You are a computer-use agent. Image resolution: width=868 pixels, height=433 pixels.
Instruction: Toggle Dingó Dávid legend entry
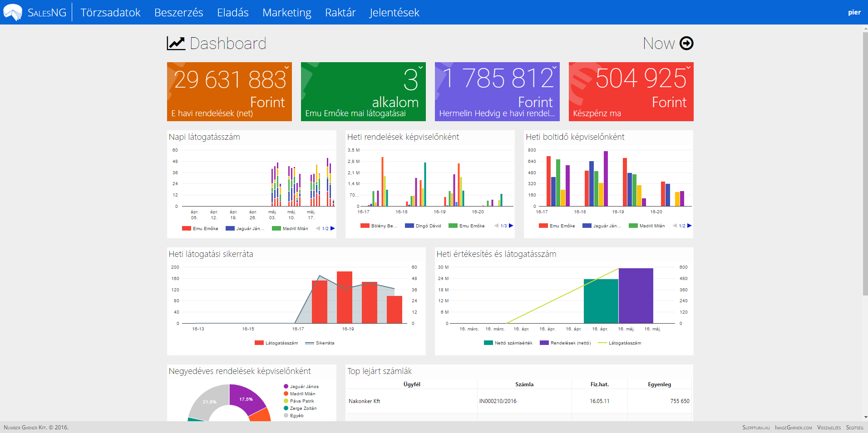click(423, 226)
